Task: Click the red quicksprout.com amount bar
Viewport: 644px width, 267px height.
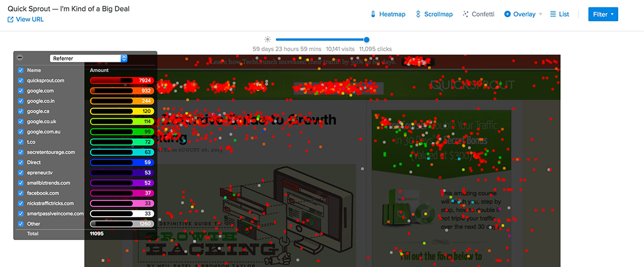Action: [122, 81]
